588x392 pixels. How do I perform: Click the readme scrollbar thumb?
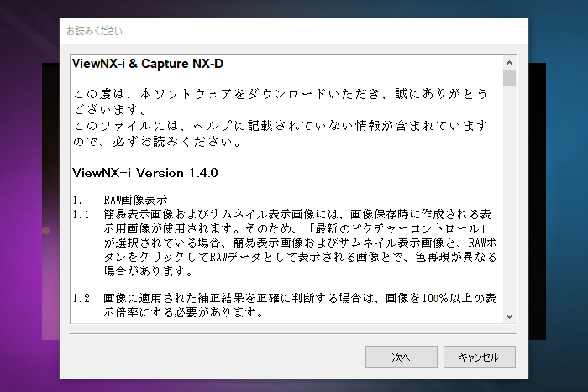509,77
